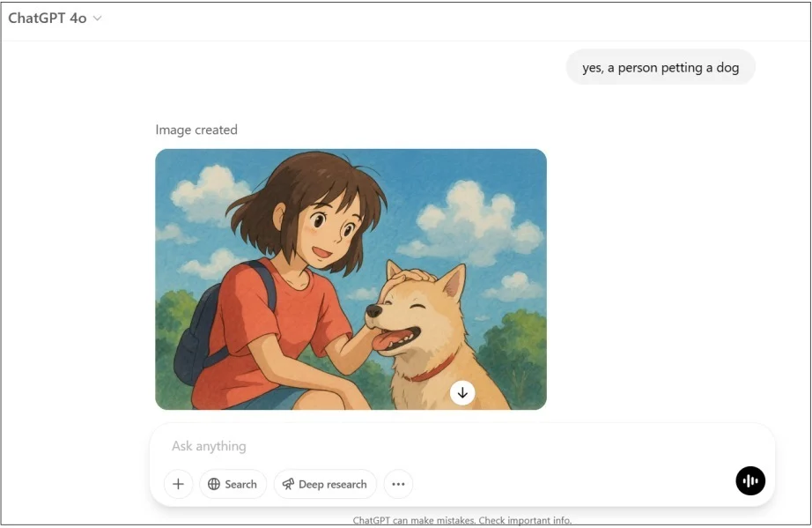Viewport: 812px width, 528px height.
Task: Open the three-dots more tools menu
Action: (398, 484)
